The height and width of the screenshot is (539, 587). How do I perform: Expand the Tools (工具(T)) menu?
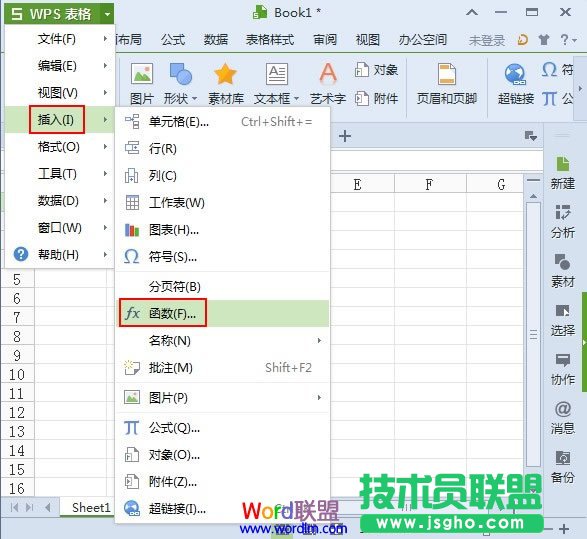pos(60,173)
